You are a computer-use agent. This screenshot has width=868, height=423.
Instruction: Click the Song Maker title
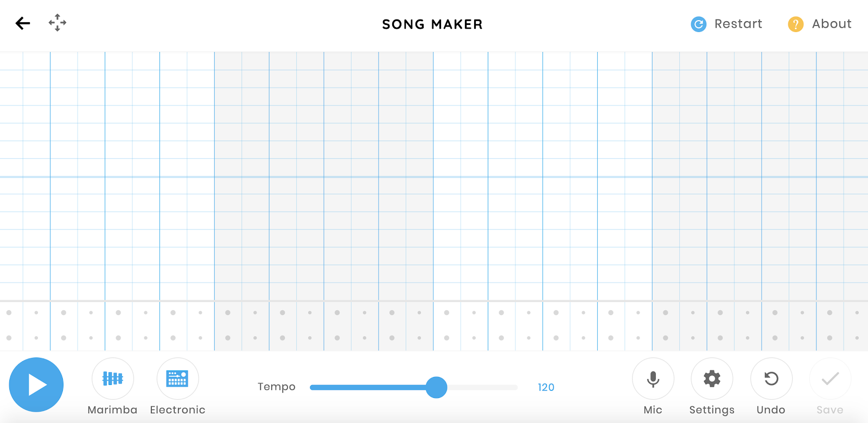click(432, 24)
